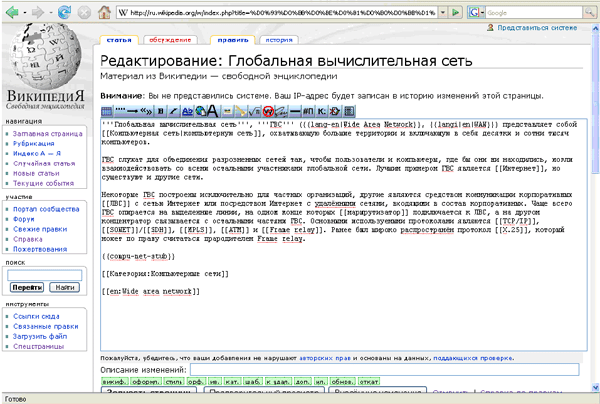Click the #П redirect icon in edit toolbar
The height and width of the screenshot is (404, 600).
308,111
